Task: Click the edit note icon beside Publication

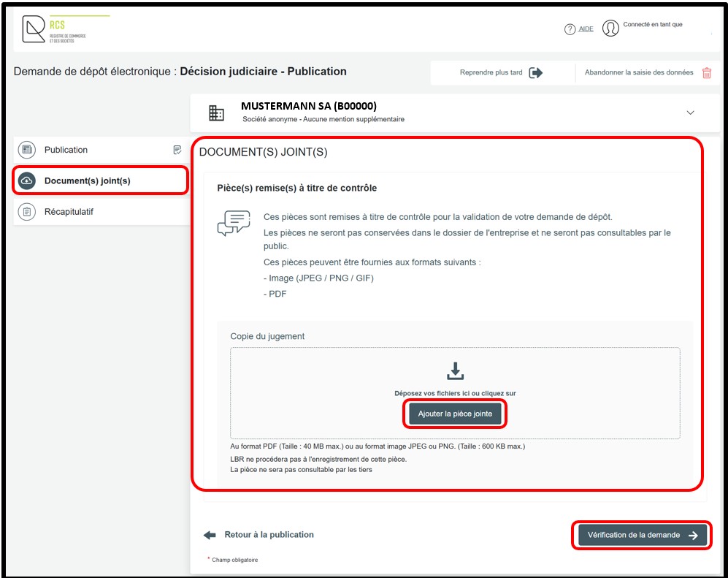Action: pyautogui.click(x=177, y=150)
